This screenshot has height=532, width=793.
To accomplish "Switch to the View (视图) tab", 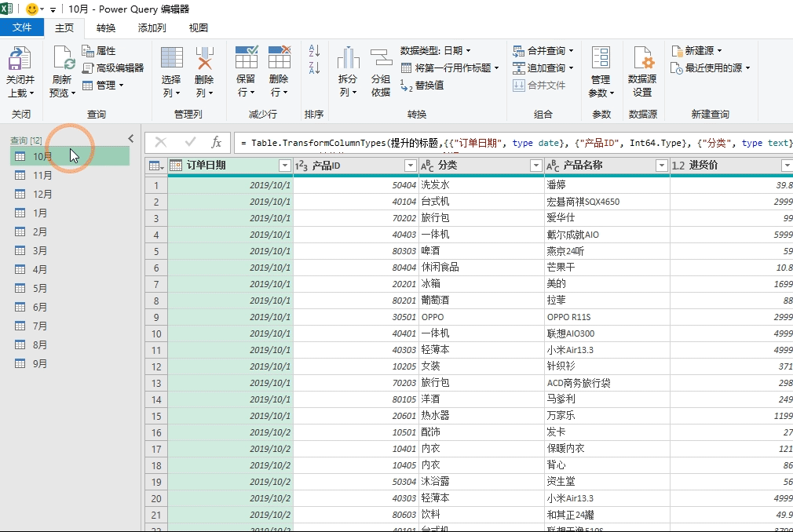I will (198, 27).
